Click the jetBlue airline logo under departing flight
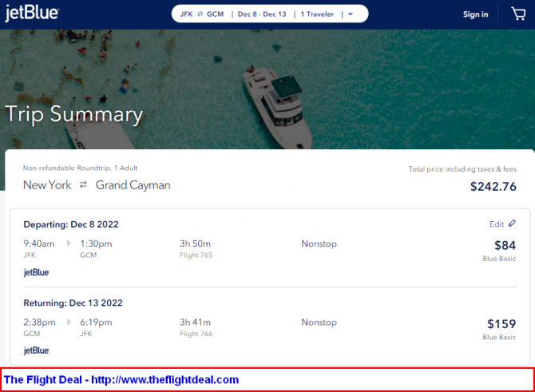 36,272
